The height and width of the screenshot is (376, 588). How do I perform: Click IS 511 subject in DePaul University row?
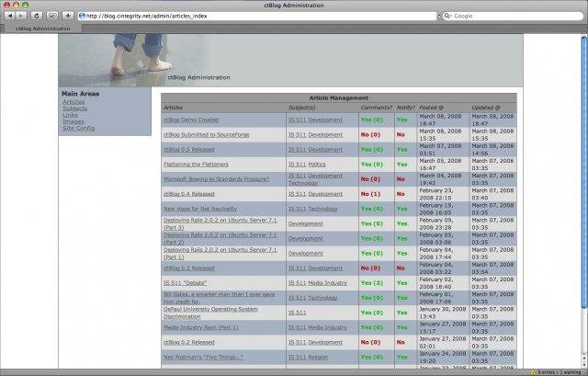coord(297,313)
